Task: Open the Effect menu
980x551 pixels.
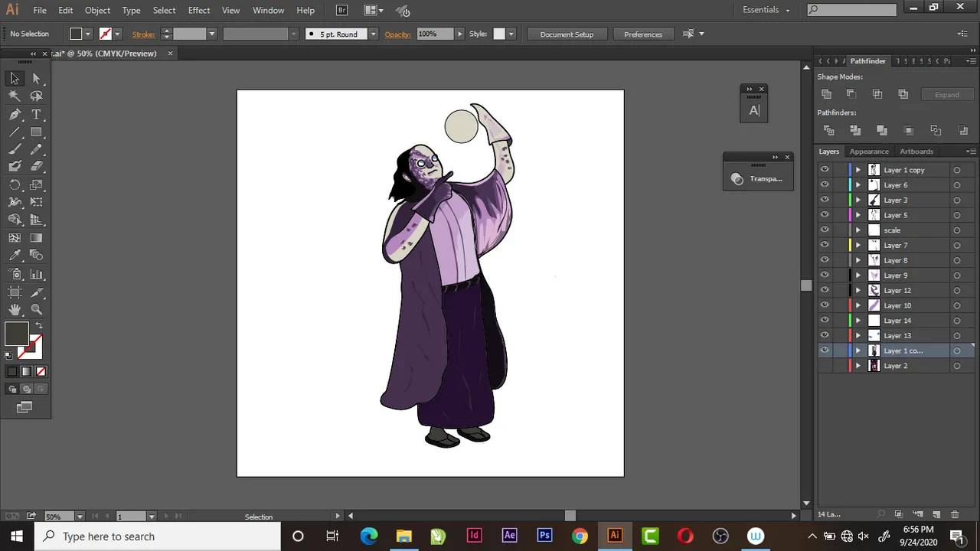Action: (199, 10)
